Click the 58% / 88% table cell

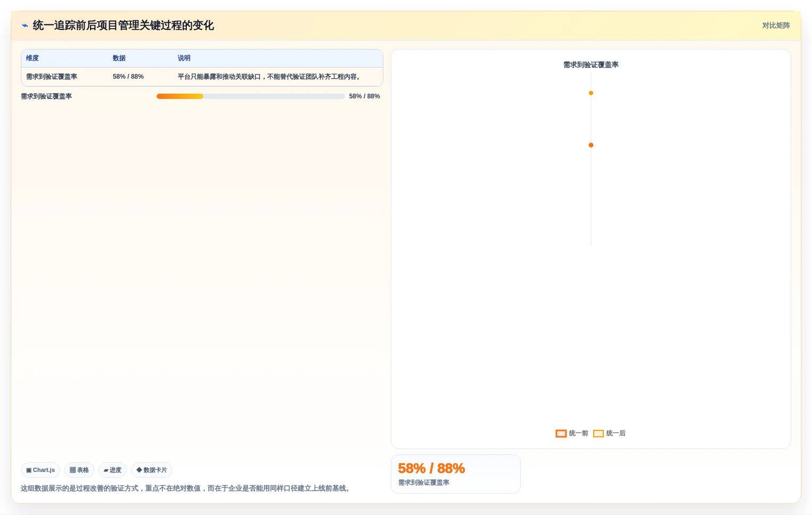click(x=128, y=77)
